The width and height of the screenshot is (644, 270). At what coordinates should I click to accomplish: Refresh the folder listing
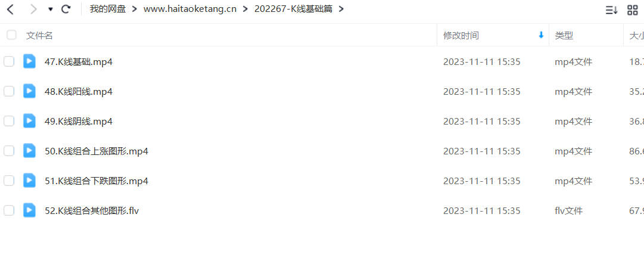pyautogui.click(x=66, y=9)
